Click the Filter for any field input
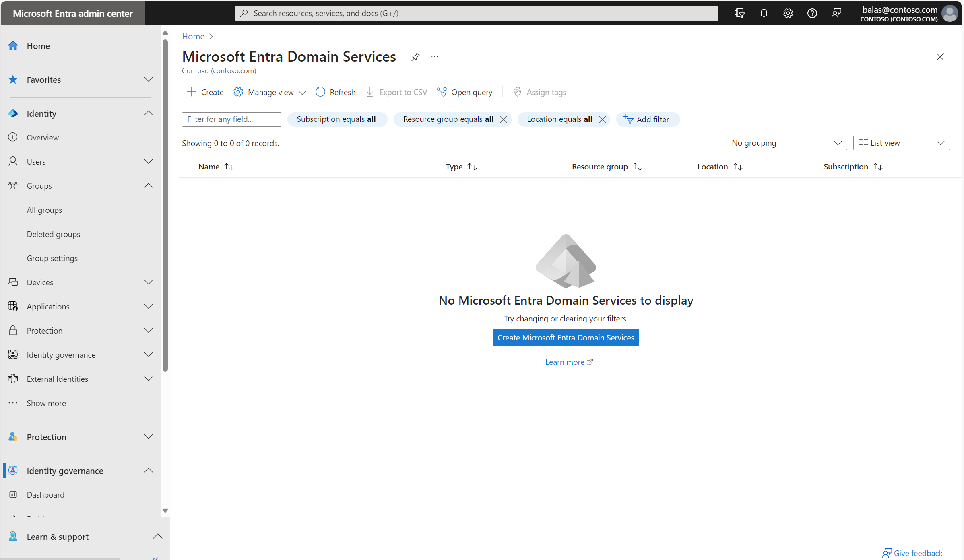Image resolution: width=964 pixels, height=560 pixels. pos(231,119)
